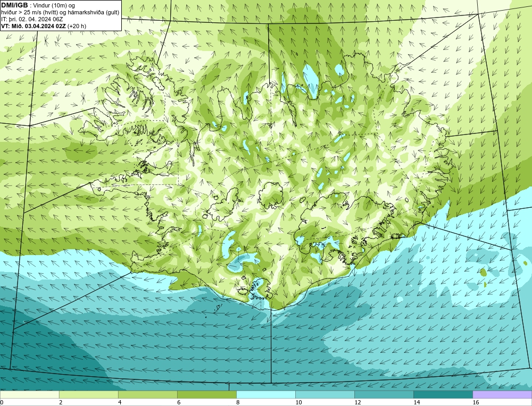Click the legend scale label "14"
Viewport: 532px width, 406px height.
pyautogui.click(x=417, y=402)
